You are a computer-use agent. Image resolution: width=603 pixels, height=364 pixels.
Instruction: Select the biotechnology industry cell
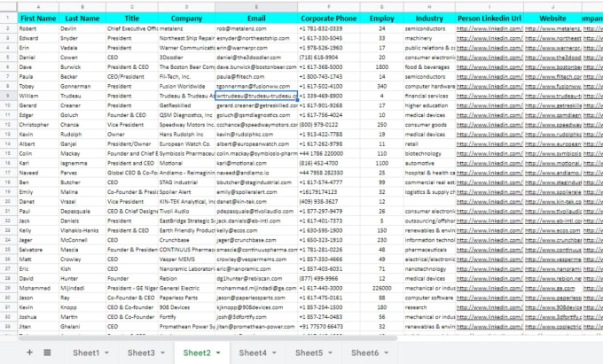429,153
